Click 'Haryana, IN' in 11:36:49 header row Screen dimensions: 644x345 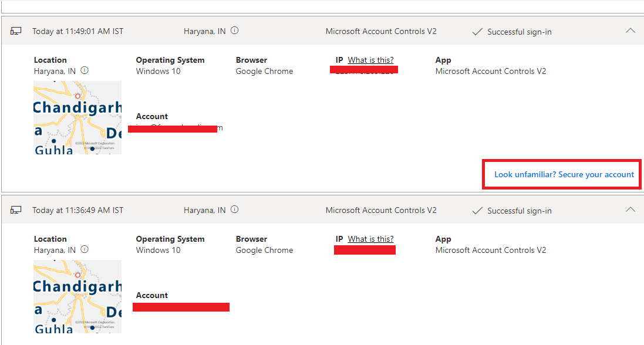tap(204, 210)
